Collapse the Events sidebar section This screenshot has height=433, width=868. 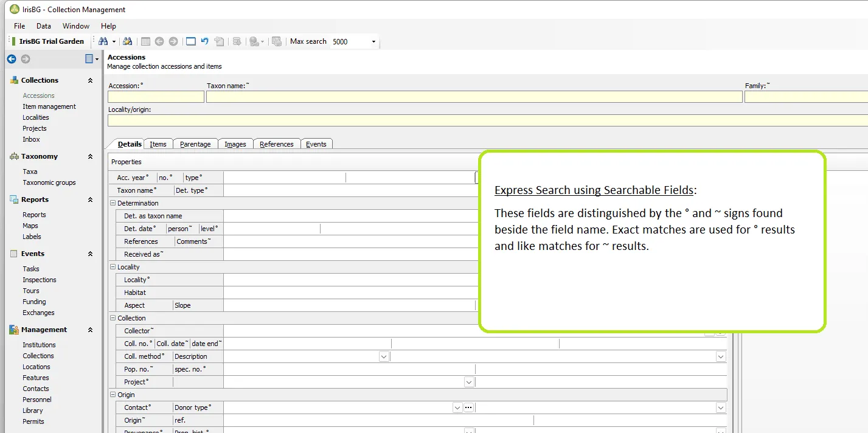91,254
